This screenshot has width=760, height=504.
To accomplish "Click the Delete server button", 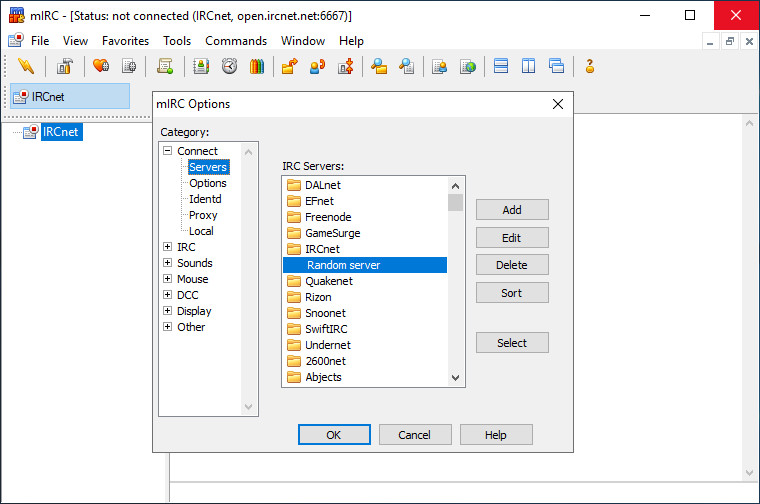I will pos(512,265).
